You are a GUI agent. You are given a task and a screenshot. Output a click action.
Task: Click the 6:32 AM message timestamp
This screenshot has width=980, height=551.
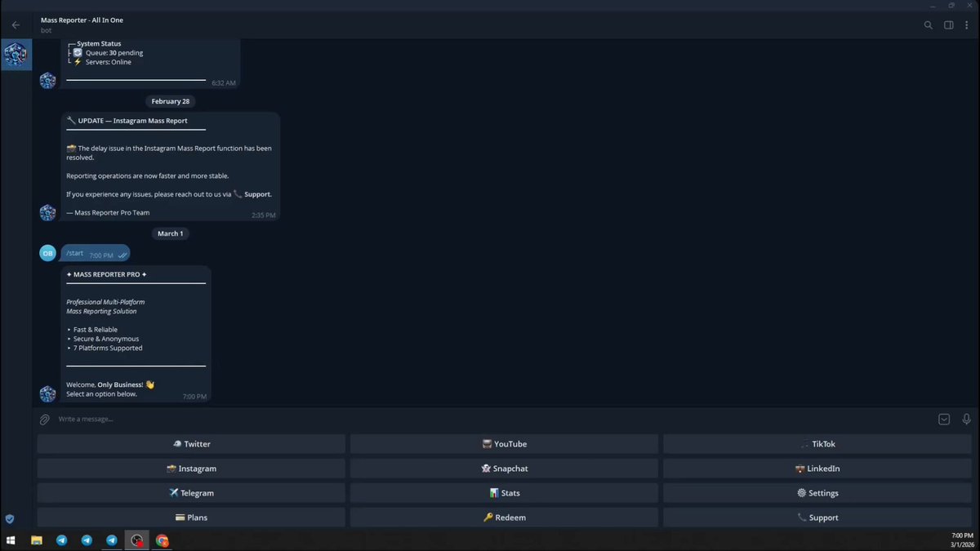(x=223, y=83)
